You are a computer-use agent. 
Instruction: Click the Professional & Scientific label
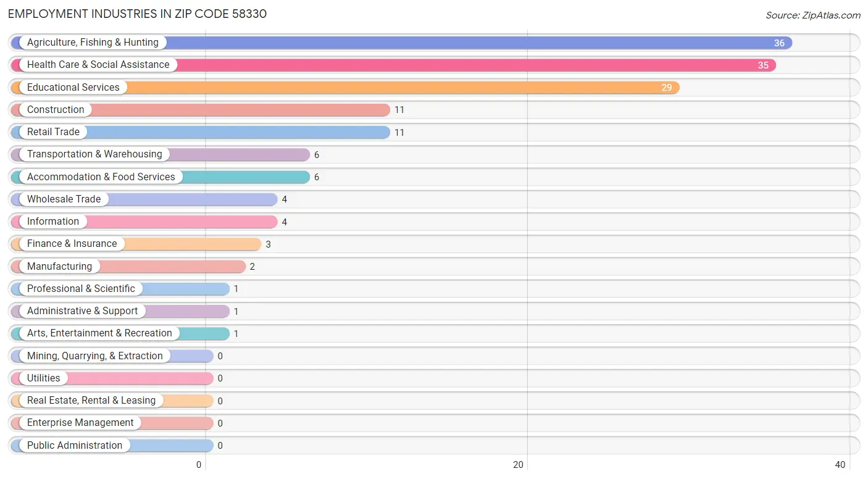coord(81,289)
